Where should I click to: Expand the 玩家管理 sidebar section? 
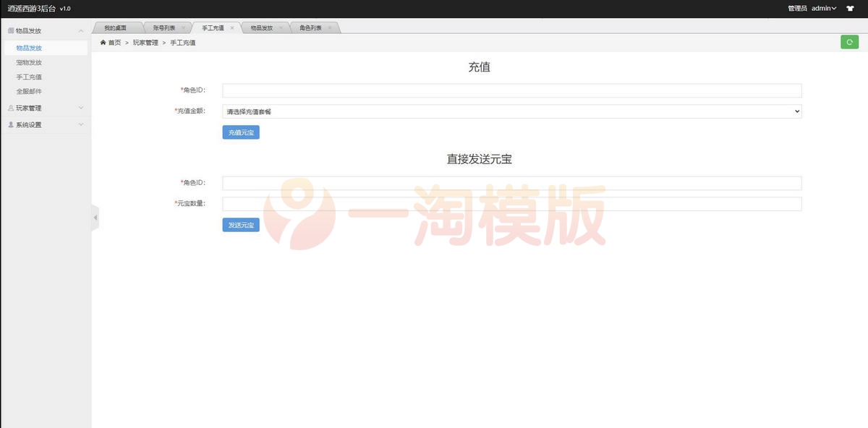point(81,107)
